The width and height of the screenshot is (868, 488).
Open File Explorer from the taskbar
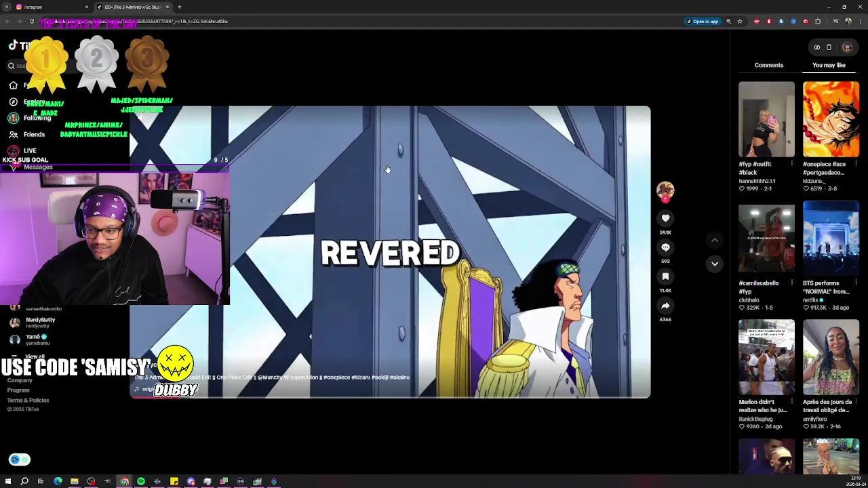(x=75, y=481)
